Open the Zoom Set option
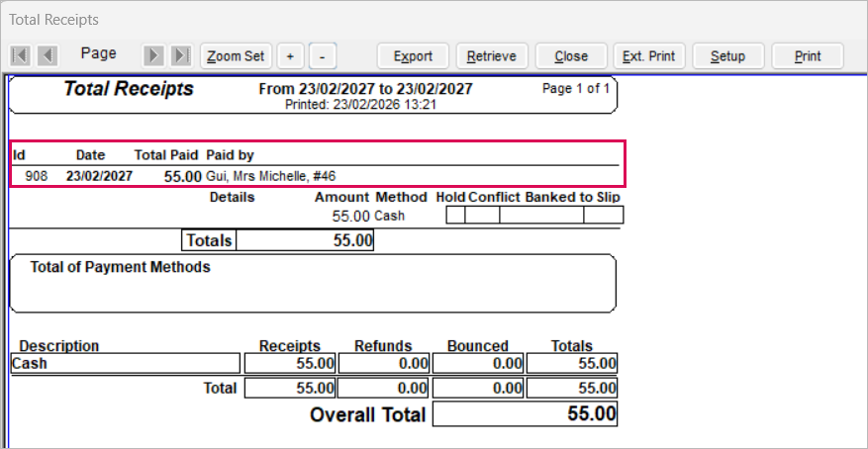Image resolution: width=868 pixels, height=449 pixels. (x=236, y=56)
